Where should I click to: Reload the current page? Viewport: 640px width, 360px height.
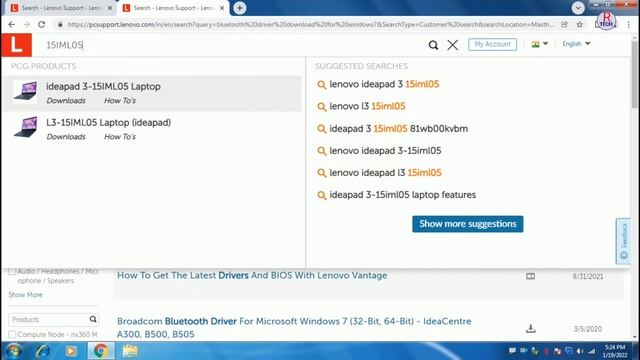pyautogui.click(x=42, y=24)
